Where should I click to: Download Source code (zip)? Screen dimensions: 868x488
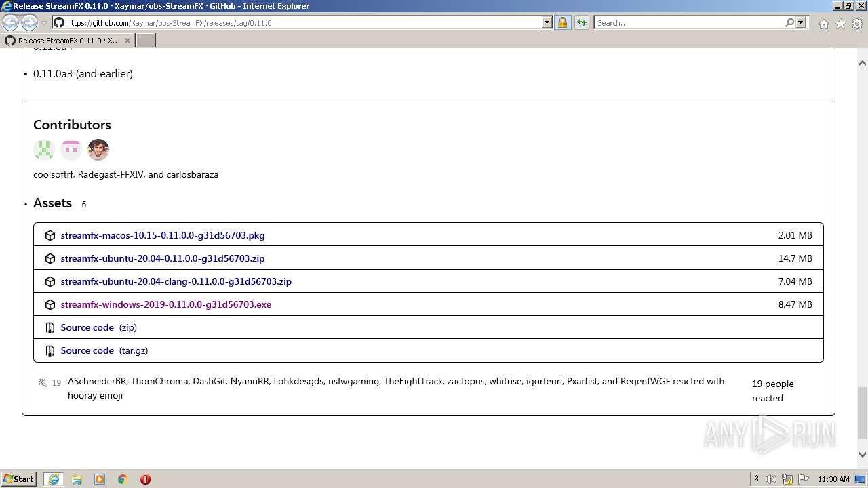point(98,327)
